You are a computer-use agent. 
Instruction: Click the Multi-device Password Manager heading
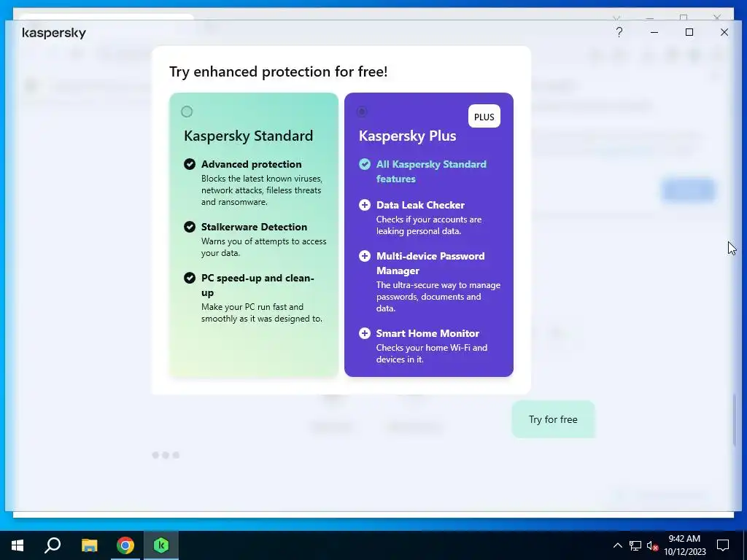(x=430, y=262)
